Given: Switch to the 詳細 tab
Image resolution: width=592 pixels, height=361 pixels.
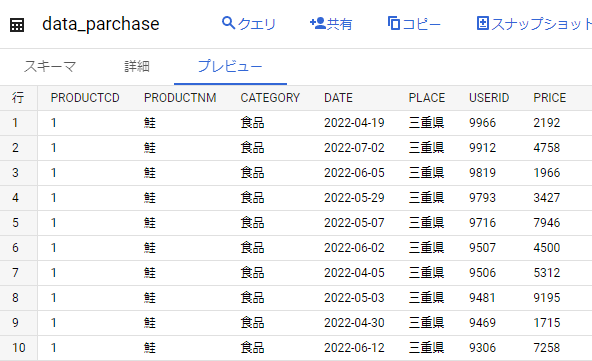Looking at the screenshot, I should coord(137,66).
